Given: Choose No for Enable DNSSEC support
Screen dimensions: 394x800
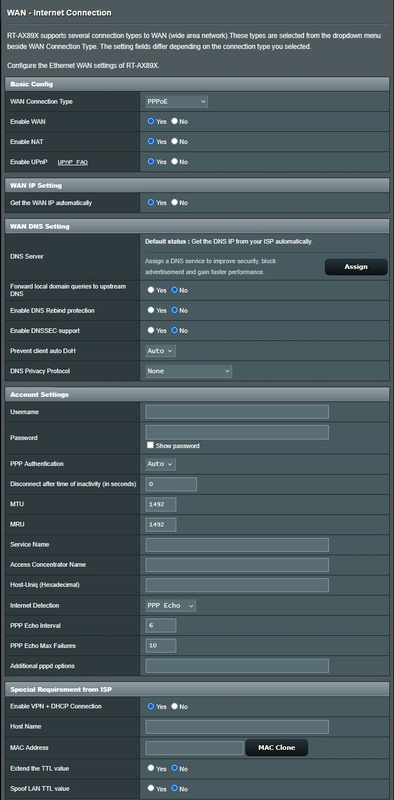Looking at the screenshot, I should [175, 330].
